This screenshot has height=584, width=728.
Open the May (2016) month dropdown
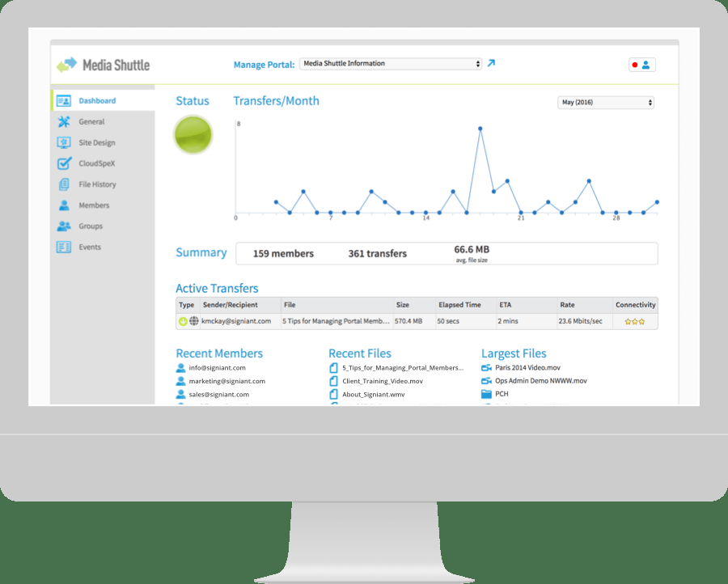[605, 103]
